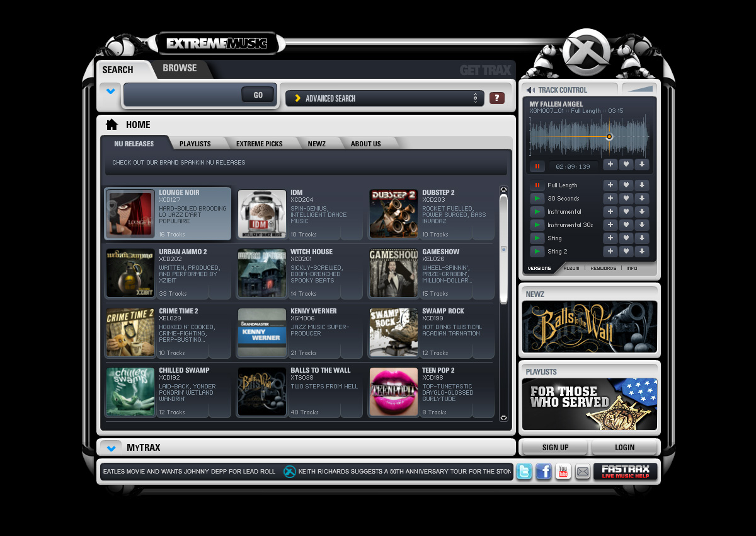The image size is (756, 536).
Task: Play the Sting version
Action: tap(537, 238)
